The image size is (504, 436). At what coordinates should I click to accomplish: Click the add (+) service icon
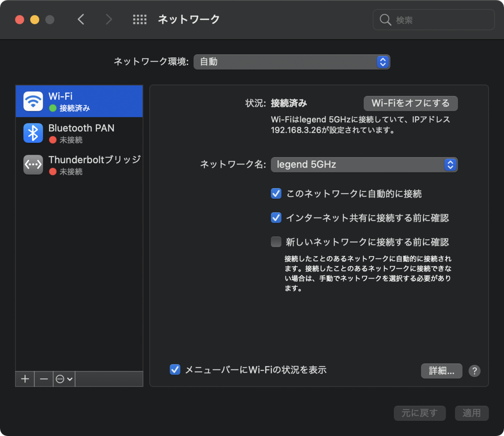[x=24, y=379]
